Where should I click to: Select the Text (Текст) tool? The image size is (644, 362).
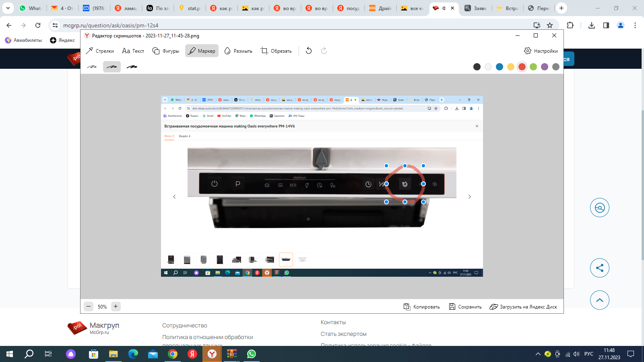(133, 51)
